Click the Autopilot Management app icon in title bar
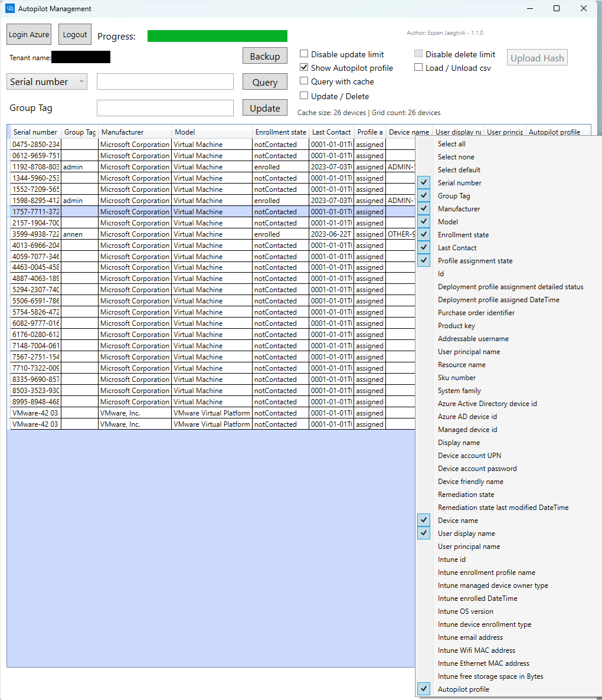This screenshot has width=602, height=700. pyautogui.click(x=10, y=8)
